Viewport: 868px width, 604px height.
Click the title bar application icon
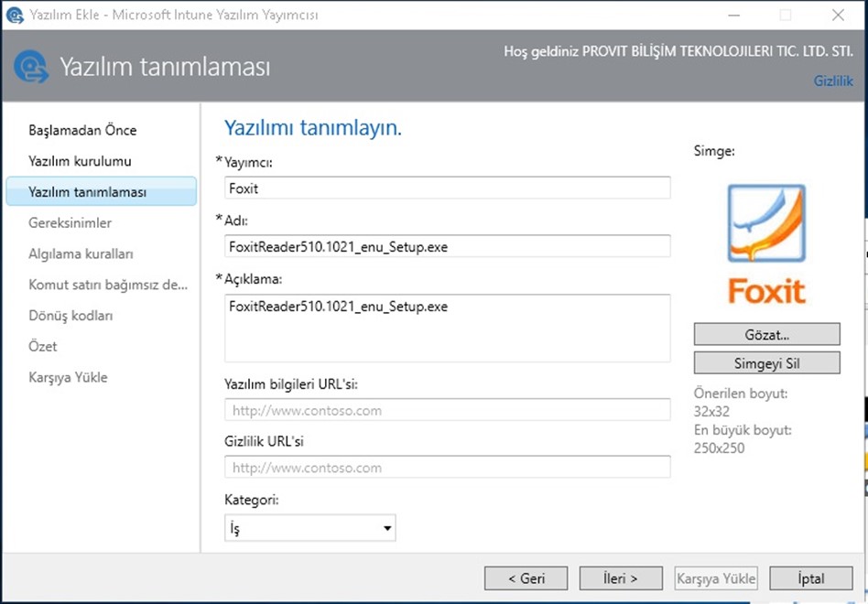coord(15,15)
